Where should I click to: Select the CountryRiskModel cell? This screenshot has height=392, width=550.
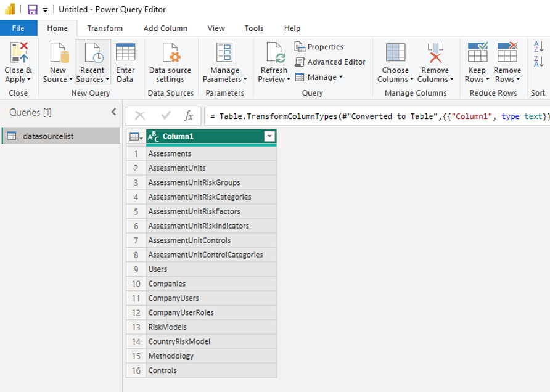tap(211, 341)
